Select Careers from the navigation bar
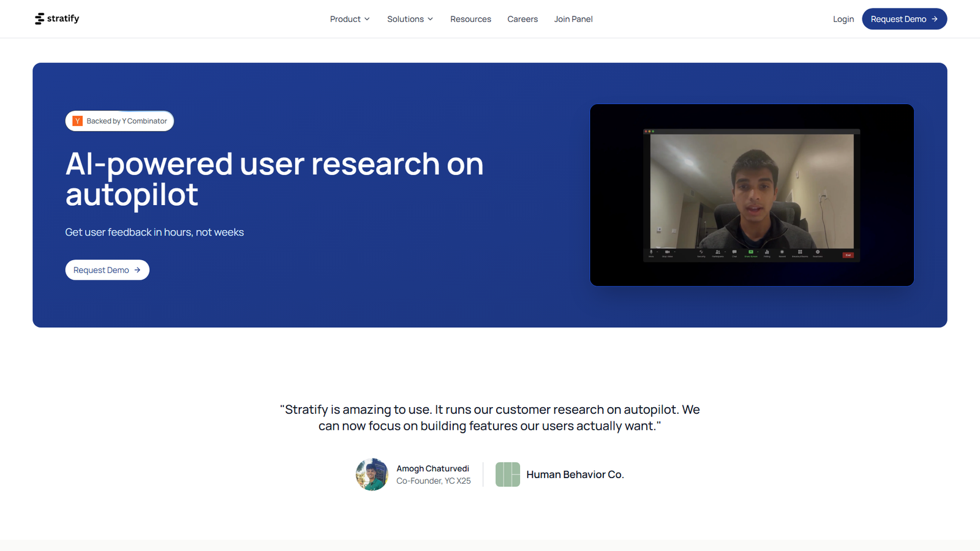 [x=522, y=19]
